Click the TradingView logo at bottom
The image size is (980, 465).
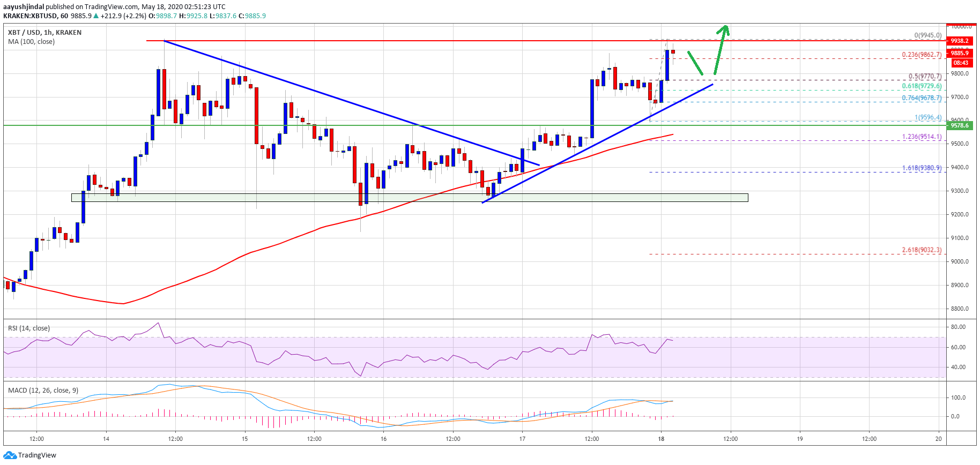30,455
